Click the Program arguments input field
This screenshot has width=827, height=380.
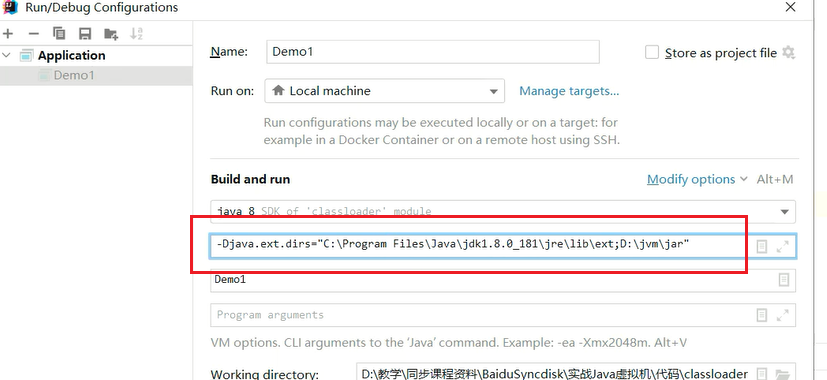(481, 315)
